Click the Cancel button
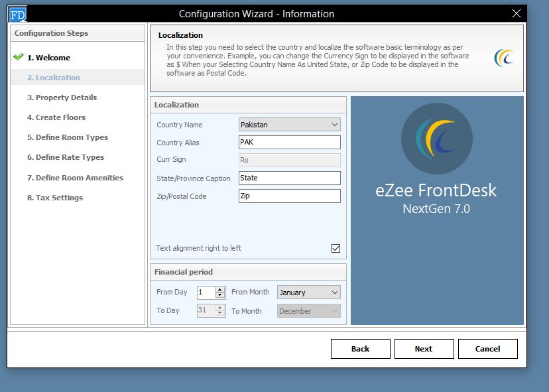549x392 pixels. tap(488, 349)
